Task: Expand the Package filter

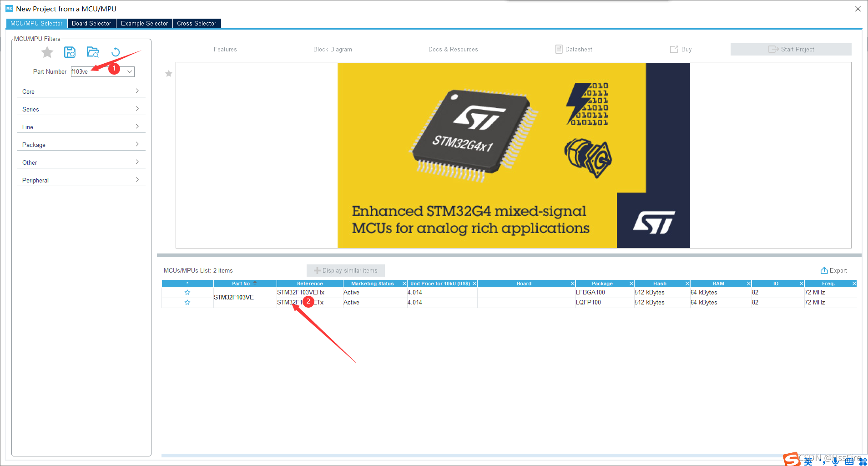Action: coord(81,145)
